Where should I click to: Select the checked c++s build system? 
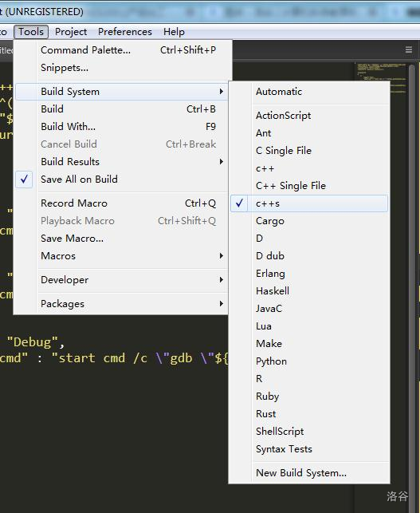pos(309,203)
